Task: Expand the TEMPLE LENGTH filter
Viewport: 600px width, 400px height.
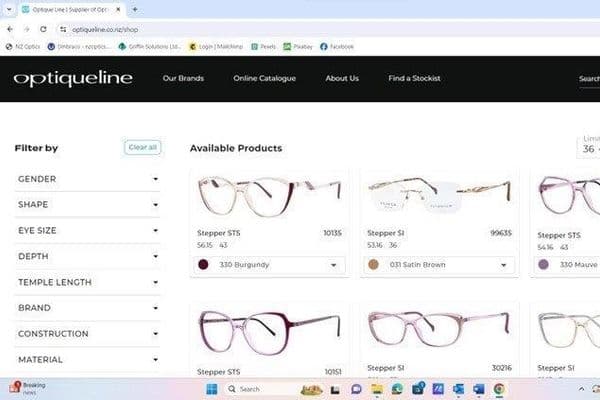Action: (x=87, y=282)
